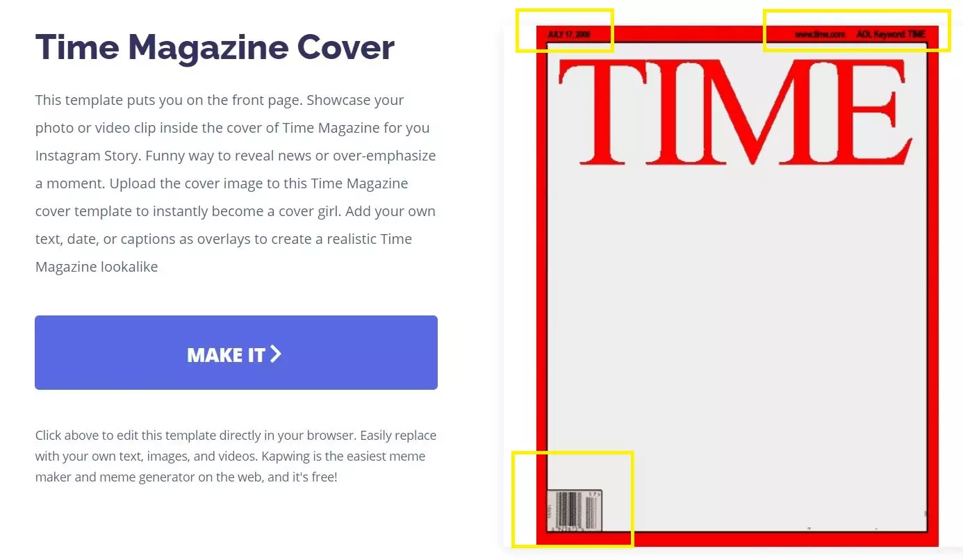Click the chevron arrow beside MAKE IT
The image size is (963, 560).
pos(276,354)
